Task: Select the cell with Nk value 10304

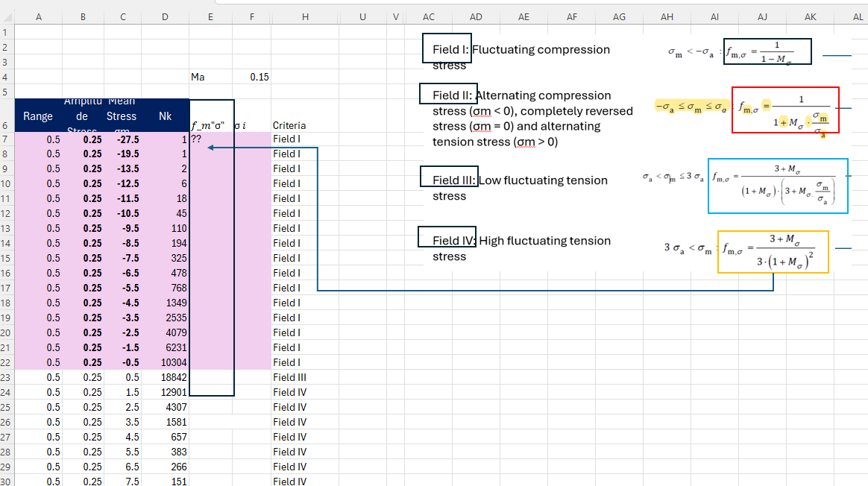Action: (x=165, y=362)
